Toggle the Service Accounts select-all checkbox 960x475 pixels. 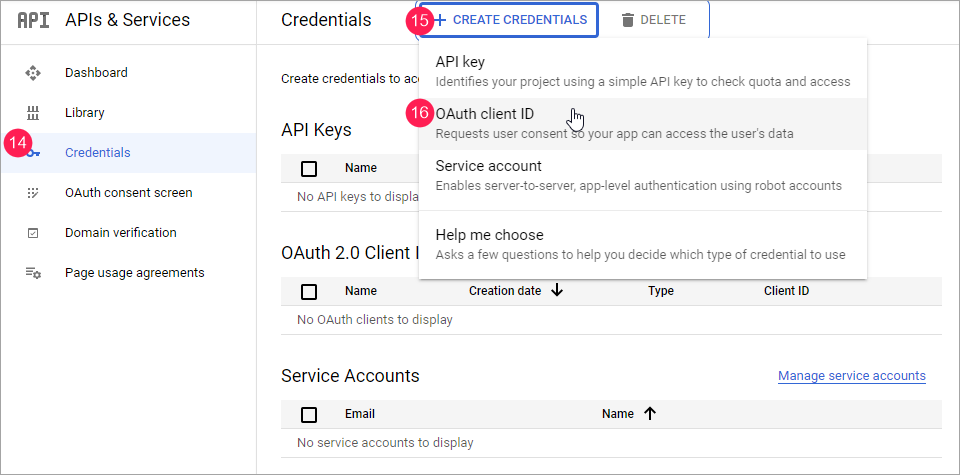point(309,414)
